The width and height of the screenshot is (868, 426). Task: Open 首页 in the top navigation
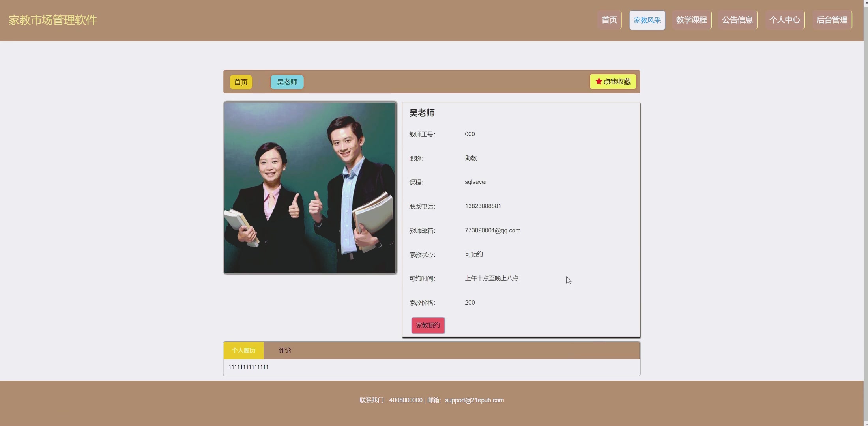click(x=609, y=20)
